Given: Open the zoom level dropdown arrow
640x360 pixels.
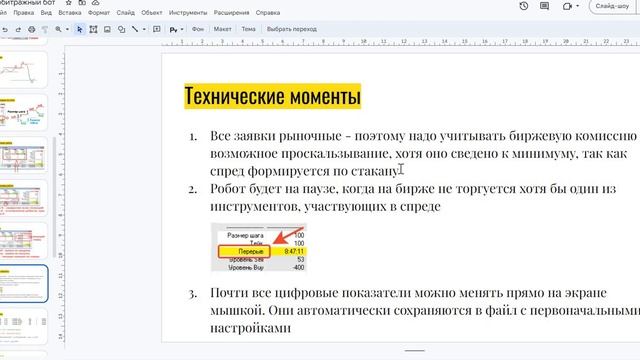Looking at the screenshot, I should [x=67, y=29].
